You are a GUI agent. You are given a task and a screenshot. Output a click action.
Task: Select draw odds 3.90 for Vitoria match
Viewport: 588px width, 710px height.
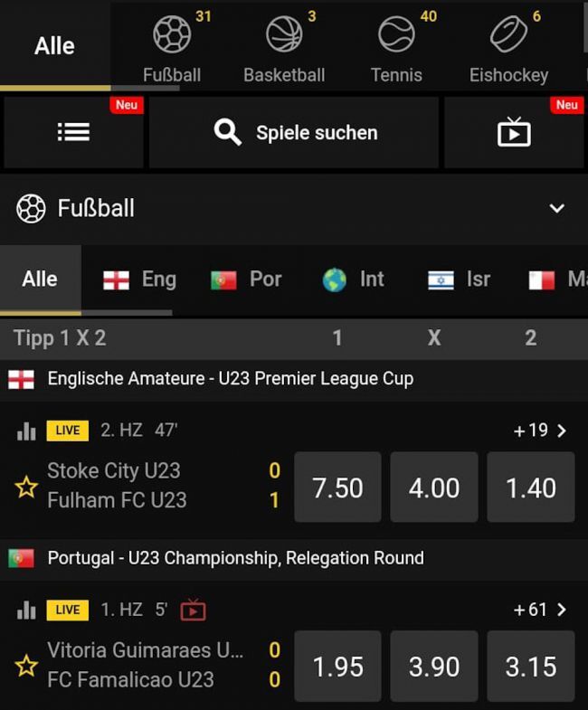point(434,667)
